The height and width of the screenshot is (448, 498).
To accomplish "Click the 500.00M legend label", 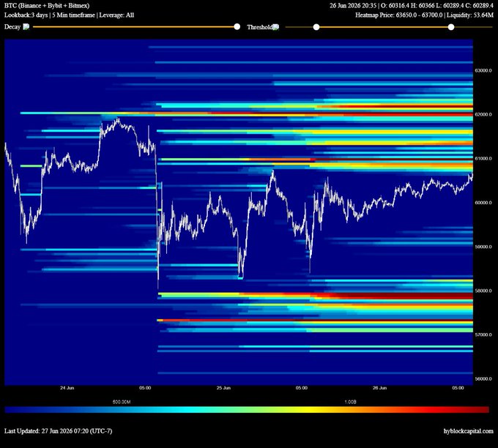I will [x=122, y=402].
